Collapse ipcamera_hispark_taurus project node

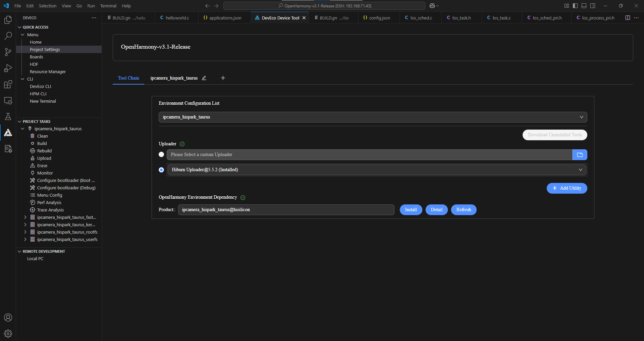pos(22,129)
